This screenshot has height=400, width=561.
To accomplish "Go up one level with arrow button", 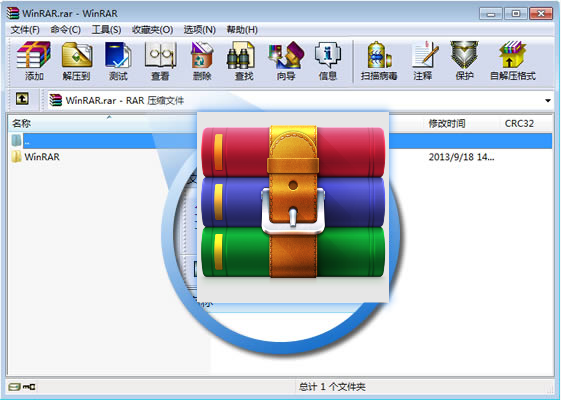I will [22, 98].
